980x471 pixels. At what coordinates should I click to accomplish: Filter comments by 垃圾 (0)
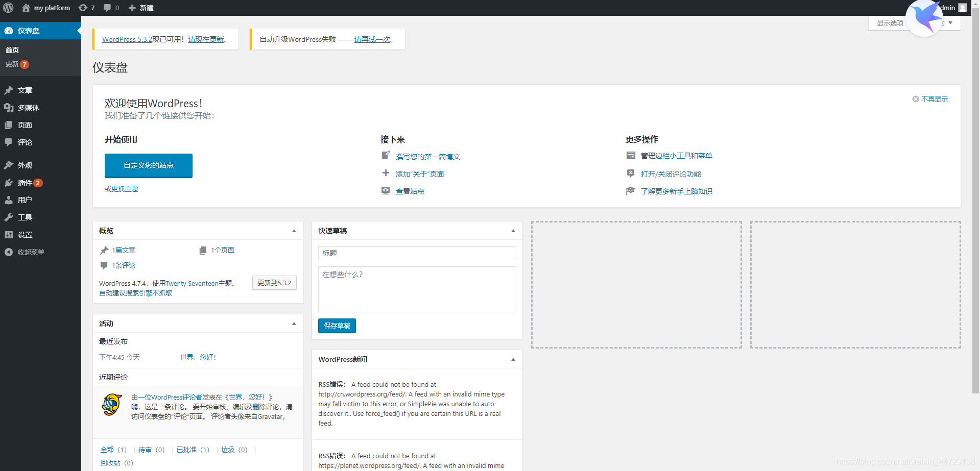(x=234, y=450)
